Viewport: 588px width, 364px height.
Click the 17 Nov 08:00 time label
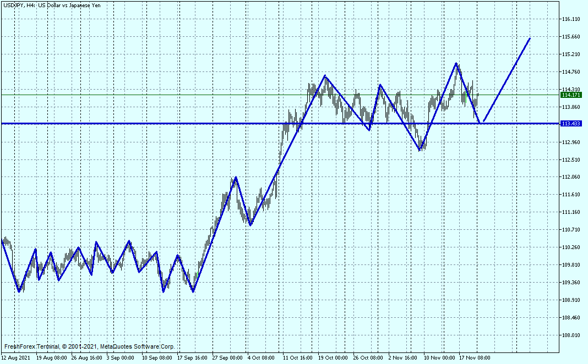475,358
